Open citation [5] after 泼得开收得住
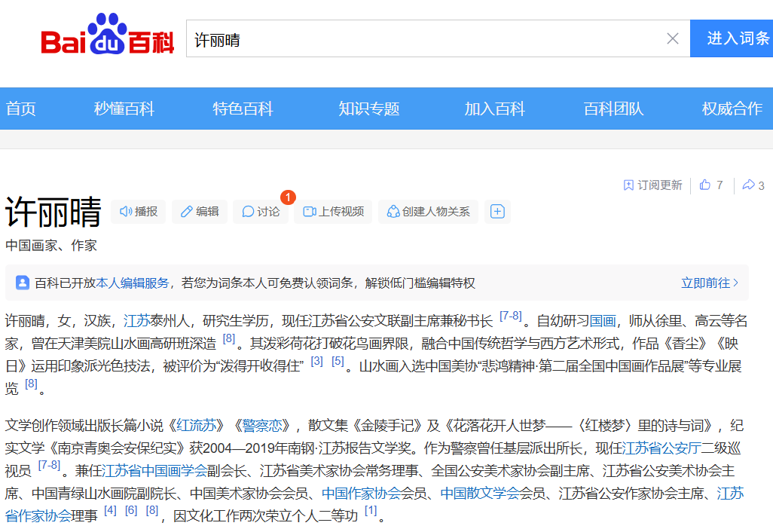 pyautogui.click(x=338, y=361)
